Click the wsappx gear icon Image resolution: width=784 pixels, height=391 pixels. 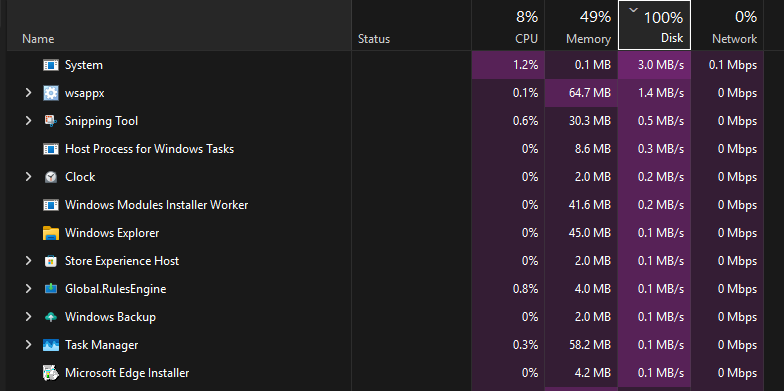point(51,93)
